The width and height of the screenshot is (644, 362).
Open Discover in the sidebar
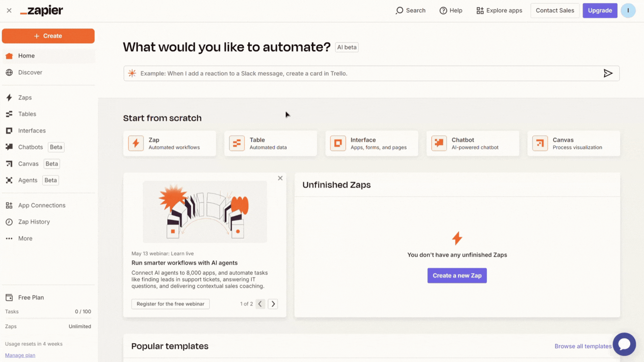click(x=49, y=72)
